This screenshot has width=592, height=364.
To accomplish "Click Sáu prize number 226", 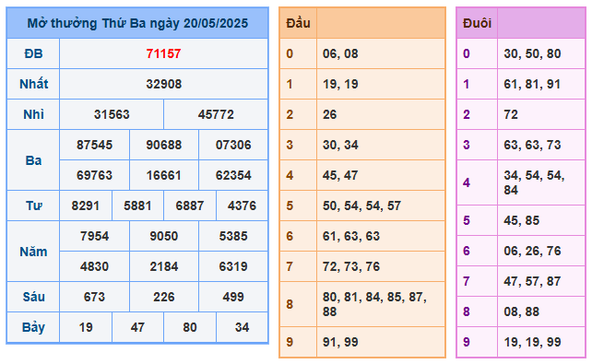I will coord(164,297).
